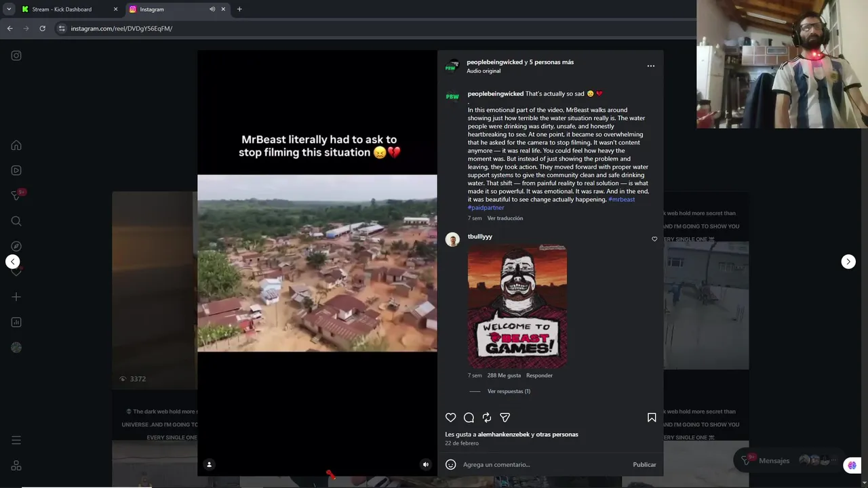Open the Beast Games comment image
Image resolution: width=868 pixels, height=488 pixels.
517,306
